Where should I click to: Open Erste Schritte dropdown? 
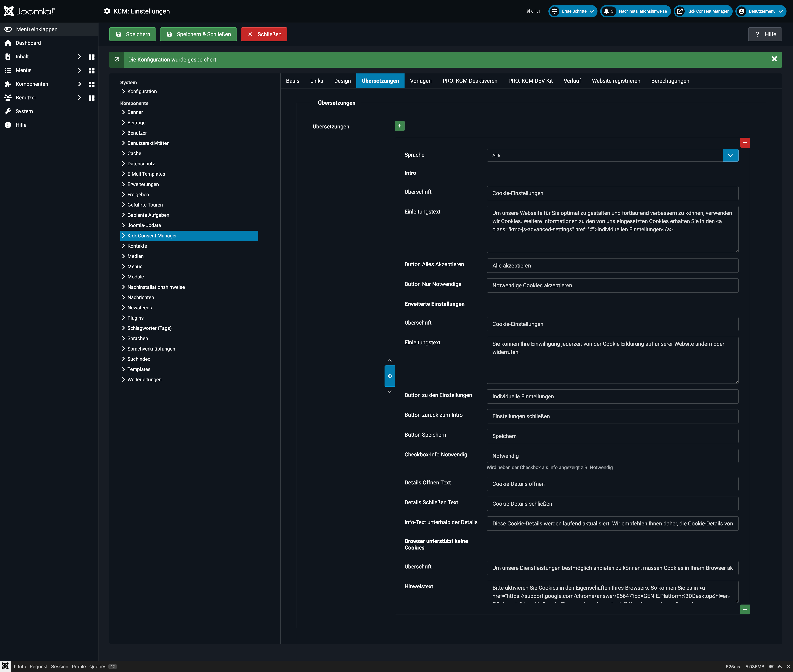coord(573,11)
